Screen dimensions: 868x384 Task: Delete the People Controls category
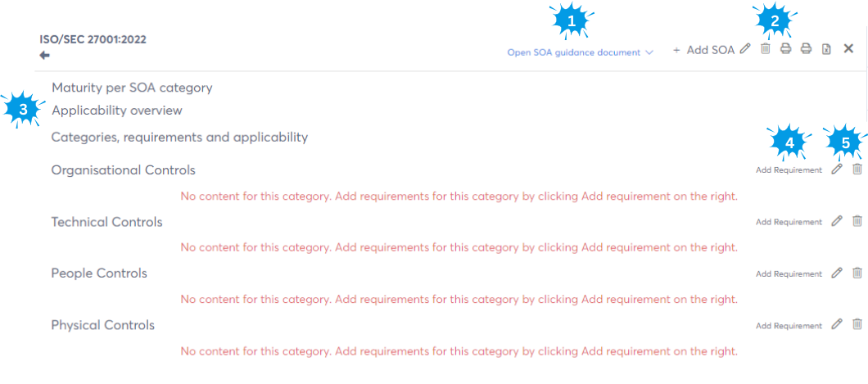[857, 273]
